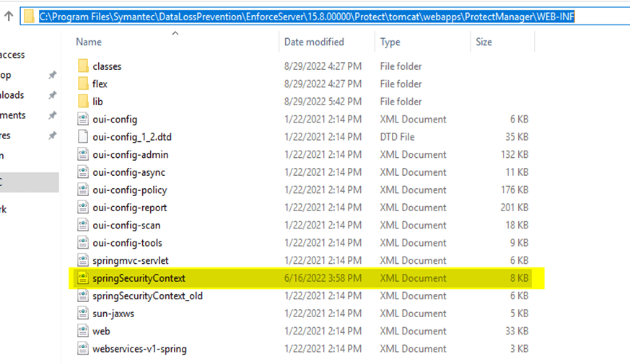Screen dimensions: 630x364
Task: Select the oui-config-policy file name
Action: [x=130, y=190]
